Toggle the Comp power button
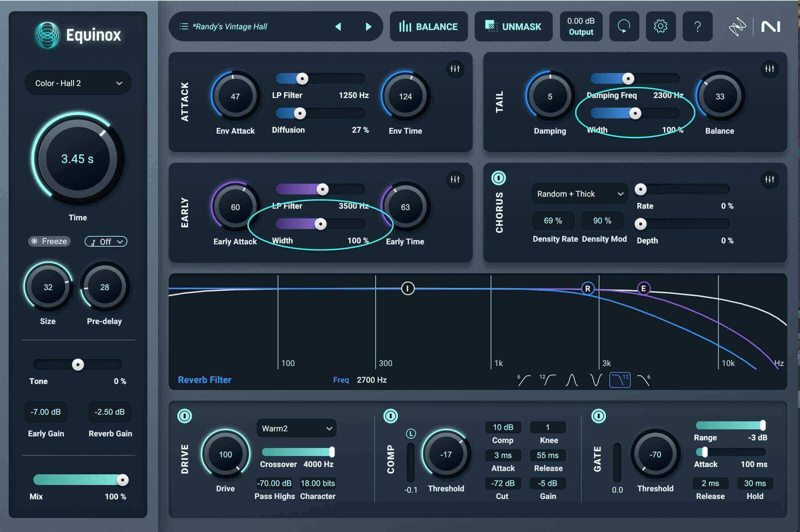 [x=391, y=416]
